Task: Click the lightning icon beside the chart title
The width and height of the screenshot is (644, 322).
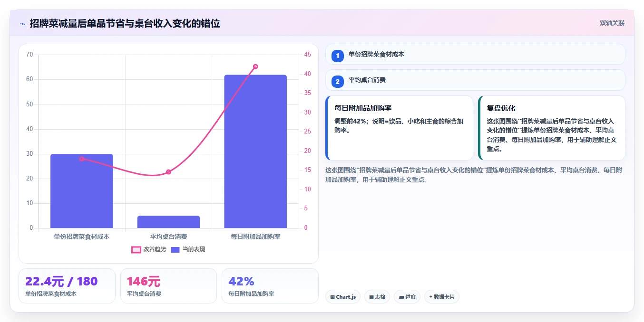Action: tap(22, 24)
